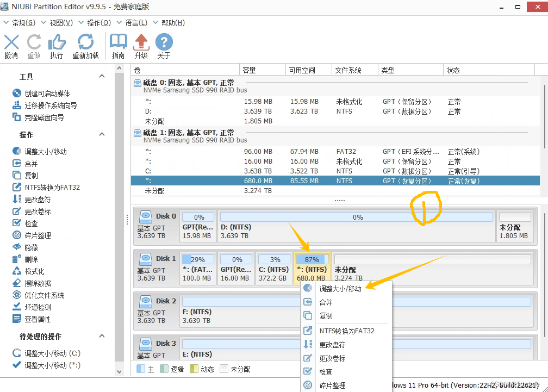Select pending operation 调整大小/移动 (*:)
The height and width of the screenshot is (392, 548).
[47, 365]
